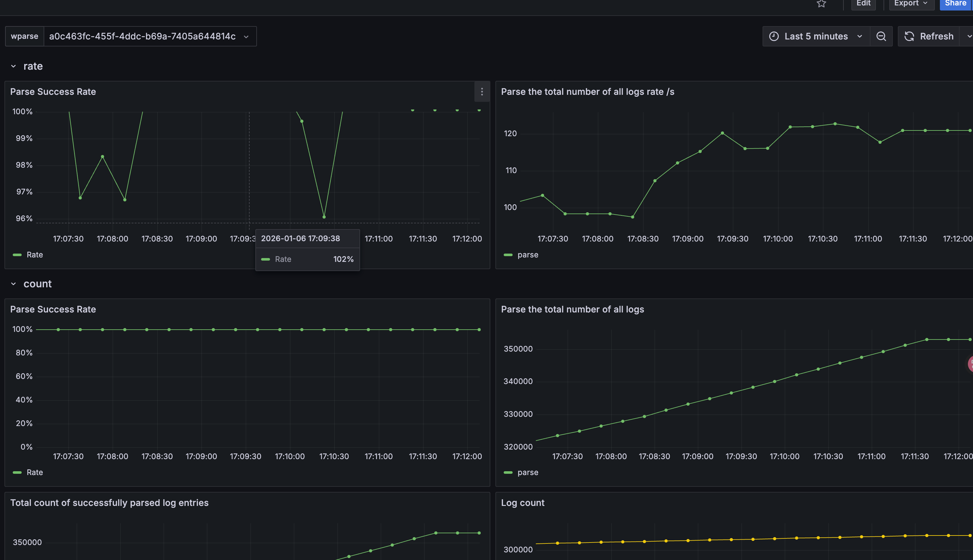
Task: Click the zoom out time range icon
Action: click(881, 36)
